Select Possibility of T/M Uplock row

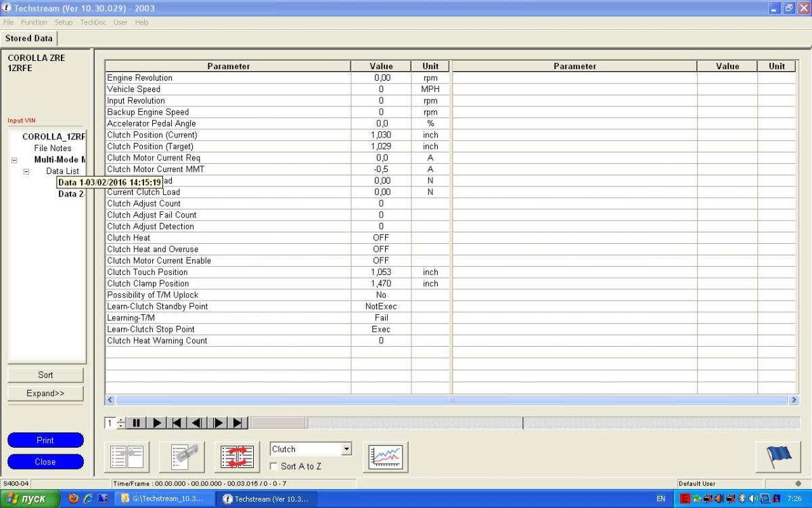(x=277, y=295)
